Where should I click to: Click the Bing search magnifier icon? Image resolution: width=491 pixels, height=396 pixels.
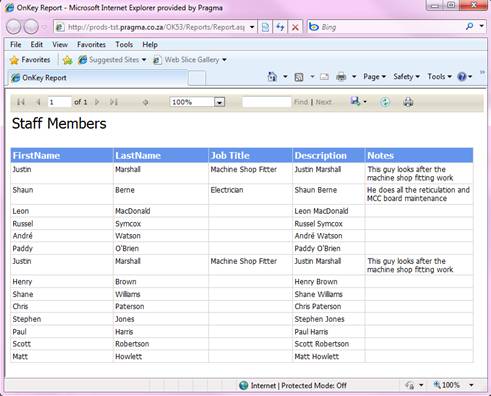[x=470, y=26]
